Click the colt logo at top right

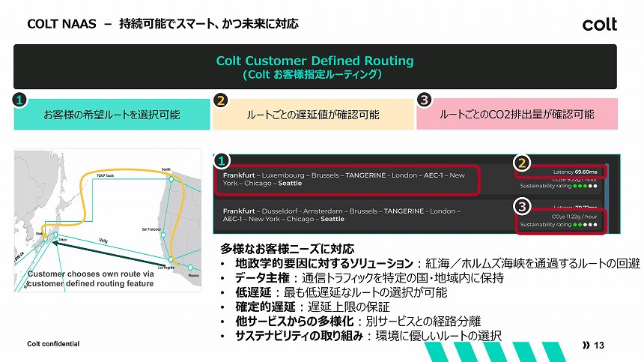coord(599,24)
